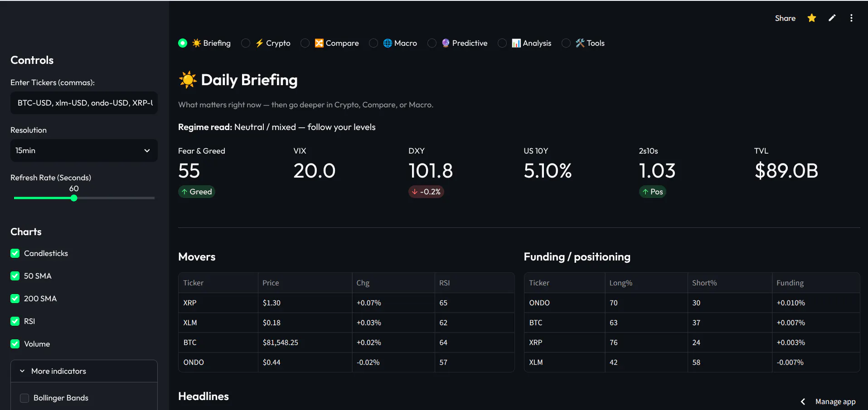Toggle the RSI checkbox
Screen dimensions: 868x410
[15, 321]
